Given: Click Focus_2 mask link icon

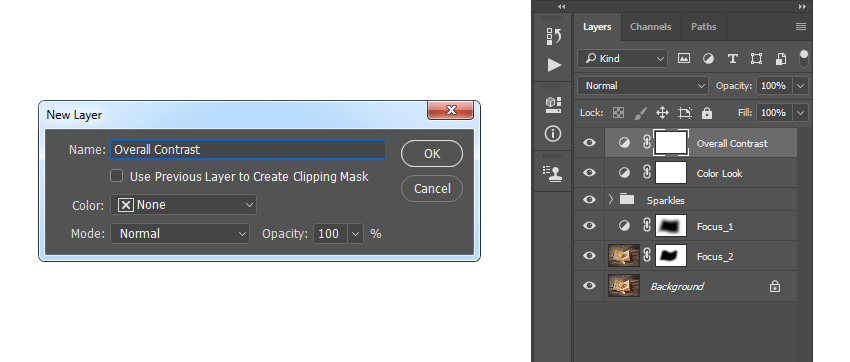Looking at the screenshot, I should point(647,255).
